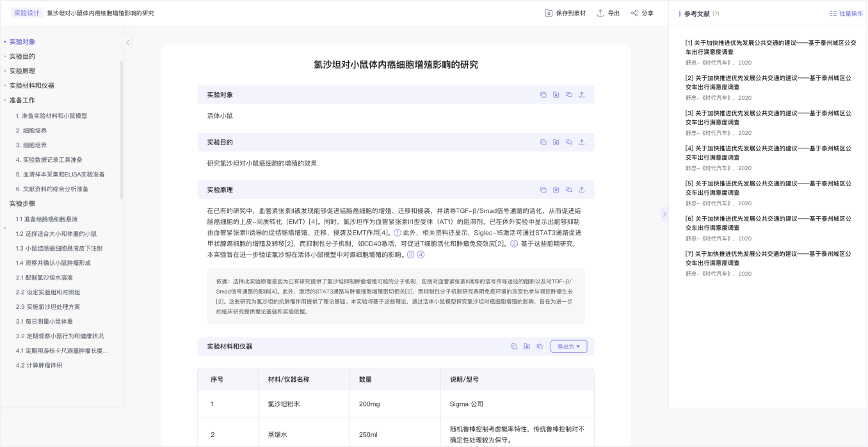The width and height of the screenshot is (868, 447).
Task: Collapse the right references panel arrow
Action: [664, 214]
